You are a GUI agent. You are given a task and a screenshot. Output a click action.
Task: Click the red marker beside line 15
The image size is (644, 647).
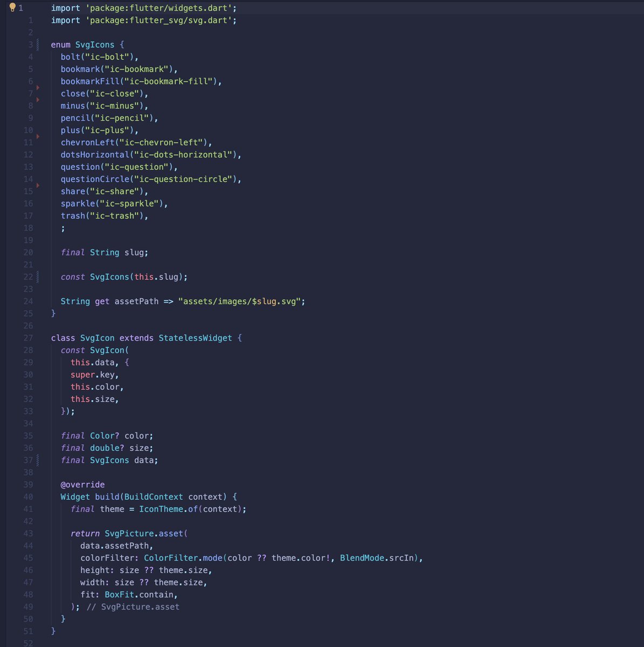[x=38, y=185]
